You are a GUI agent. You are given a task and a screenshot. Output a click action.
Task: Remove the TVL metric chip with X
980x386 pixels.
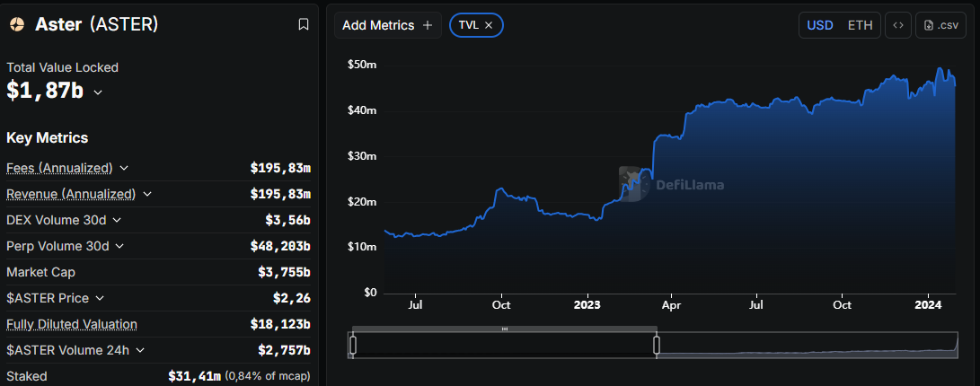coord(489,25)
